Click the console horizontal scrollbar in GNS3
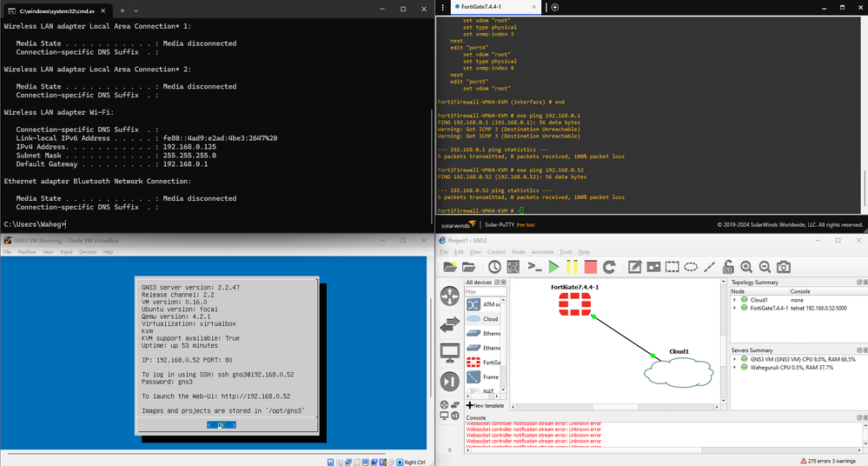868x466 pixels. (x=663, y=450)
